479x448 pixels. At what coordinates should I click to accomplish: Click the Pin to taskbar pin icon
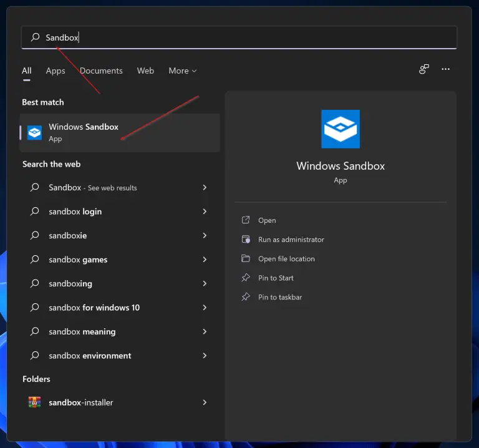(x=246, y=297)
